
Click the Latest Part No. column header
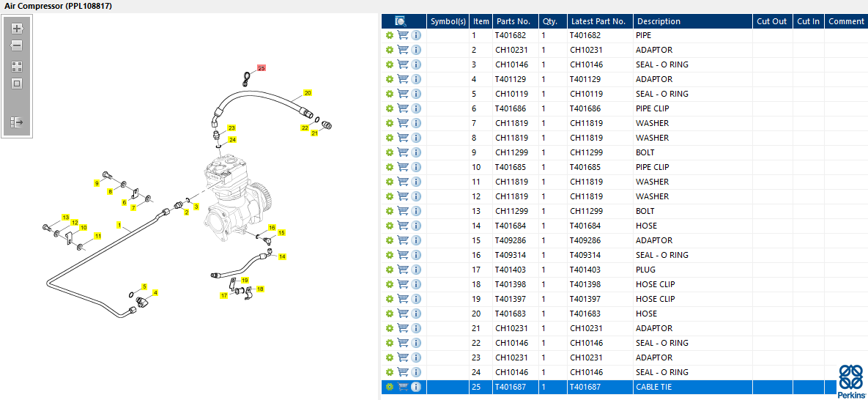tap(600, 21)
